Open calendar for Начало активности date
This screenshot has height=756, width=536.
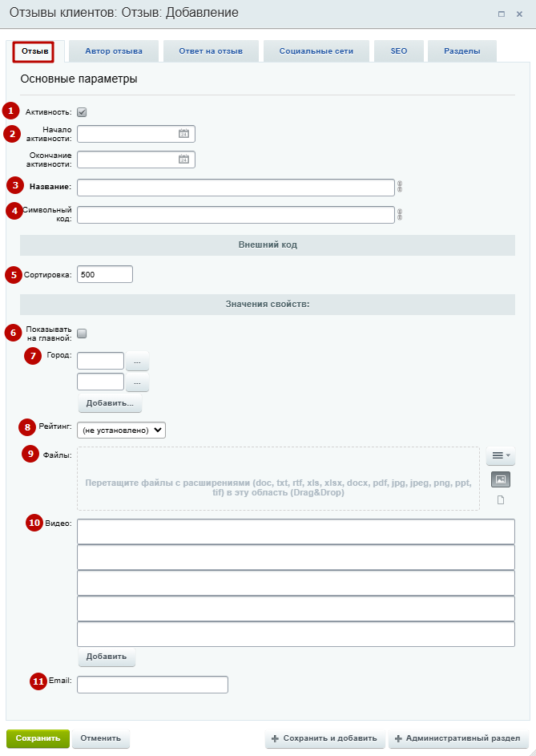183,134
